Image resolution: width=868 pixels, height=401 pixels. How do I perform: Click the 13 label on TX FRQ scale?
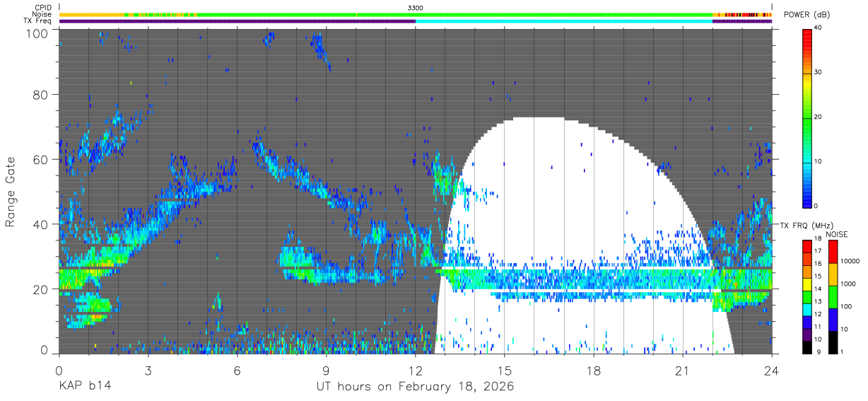tap(818, 301)
